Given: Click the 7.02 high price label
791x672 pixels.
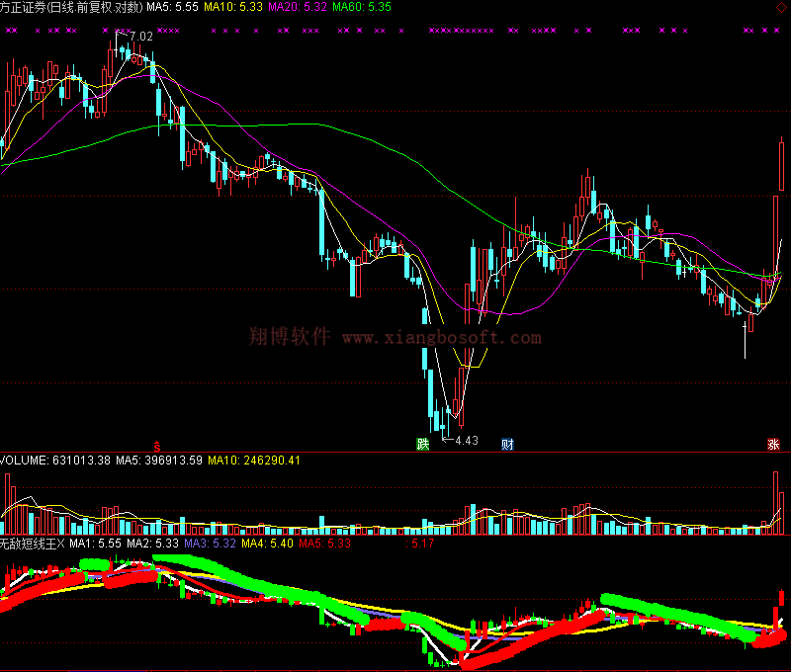Looking at the screenshot, I should click(141, 37).
